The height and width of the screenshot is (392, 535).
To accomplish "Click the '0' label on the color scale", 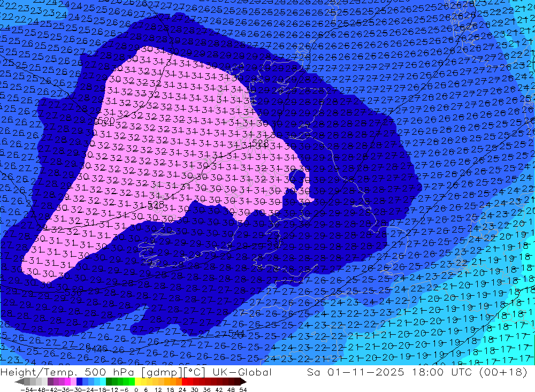I will (136, 390).
